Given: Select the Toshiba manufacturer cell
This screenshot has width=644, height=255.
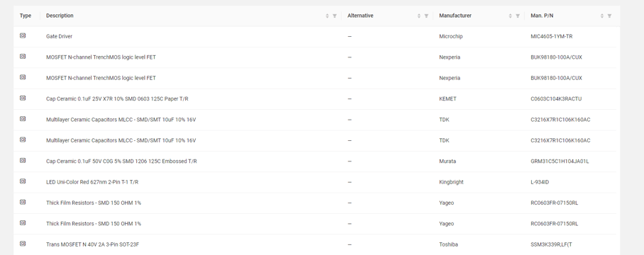Looking at the screenshot, I should pos(448,244).
